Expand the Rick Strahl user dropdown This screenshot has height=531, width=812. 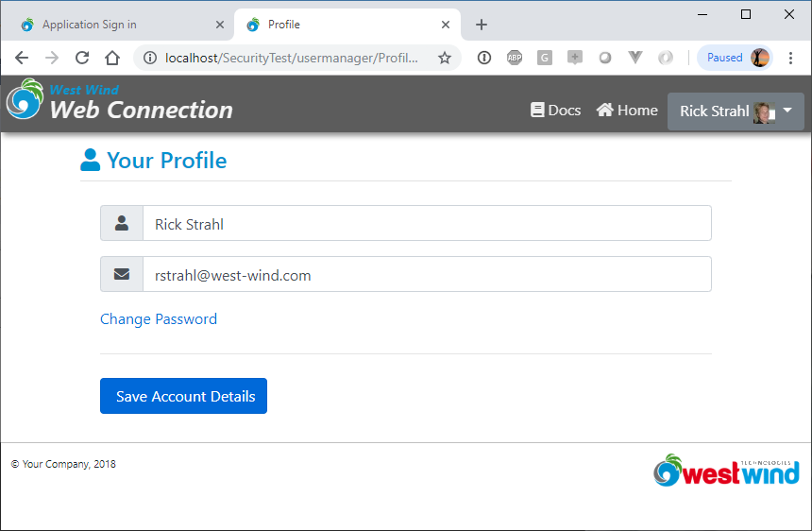coord(736,111)
